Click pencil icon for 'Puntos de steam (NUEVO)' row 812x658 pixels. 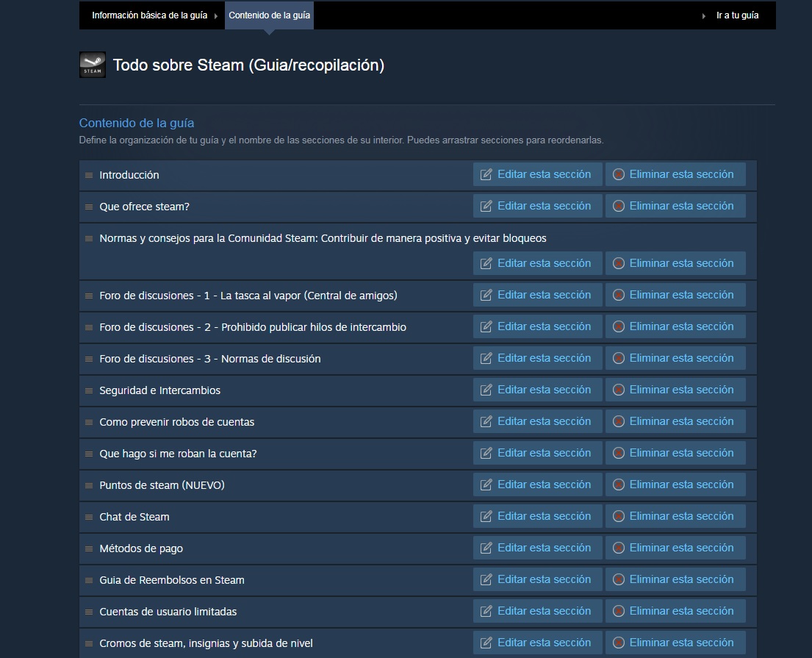click(x=486, y=484)
